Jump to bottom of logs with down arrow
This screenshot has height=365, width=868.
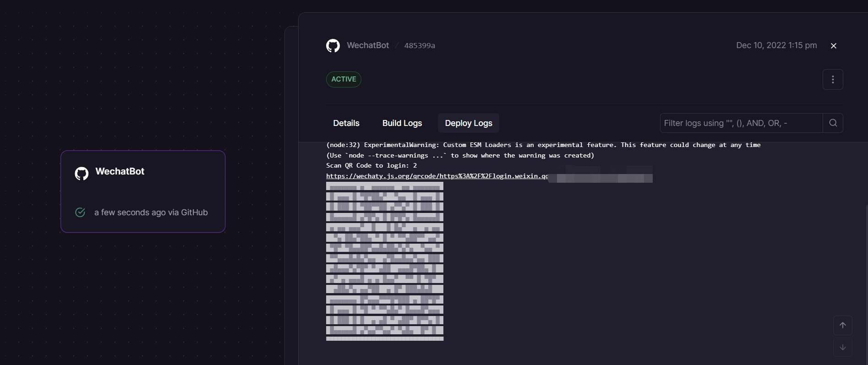coord(843,347)
